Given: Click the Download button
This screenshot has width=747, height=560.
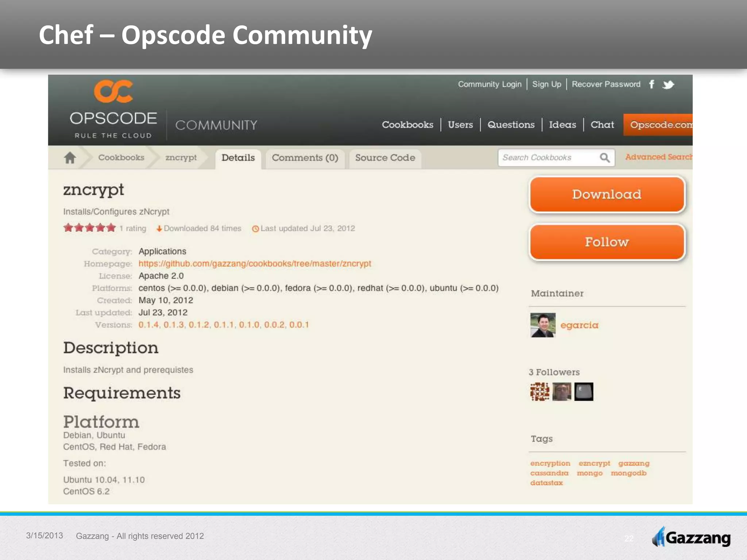Looking at the screenshot, I should tap(607, 194).
